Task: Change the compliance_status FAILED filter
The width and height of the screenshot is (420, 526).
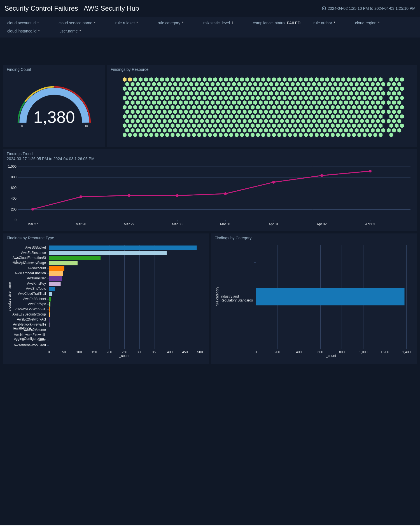Action: pyautogui.click(x=296, y=23)
